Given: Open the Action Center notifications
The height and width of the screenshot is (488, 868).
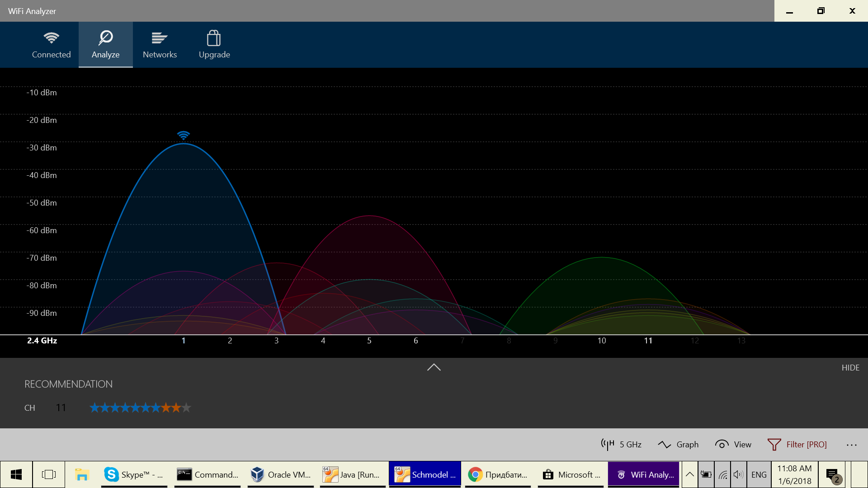Looking at the screenshot, I should [832, 474].
